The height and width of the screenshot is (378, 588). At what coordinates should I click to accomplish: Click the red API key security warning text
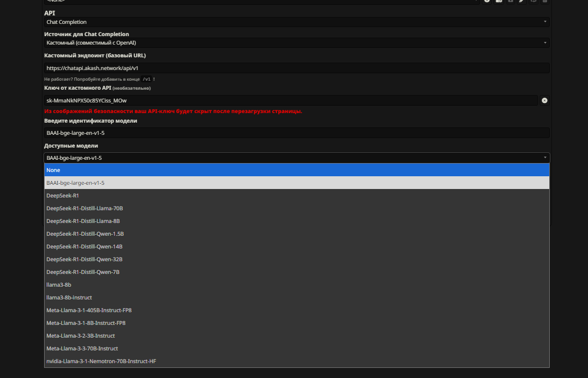(x=173, y=111)
